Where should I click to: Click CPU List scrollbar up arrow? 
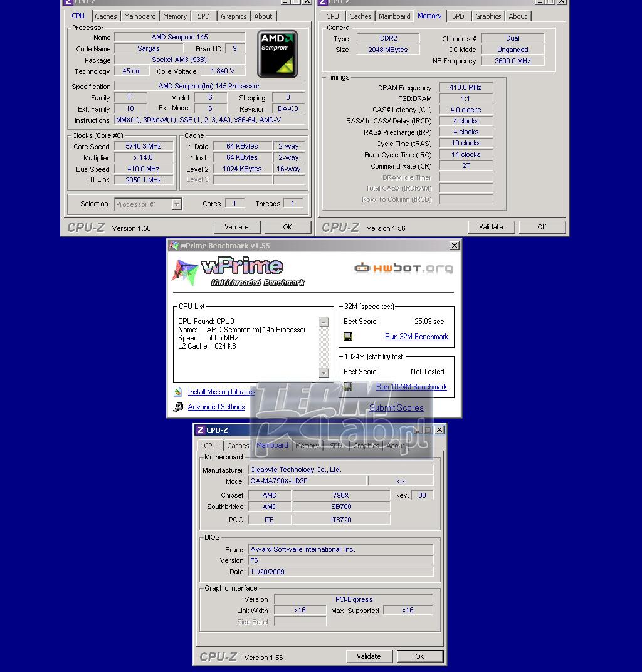pos(324,322)
